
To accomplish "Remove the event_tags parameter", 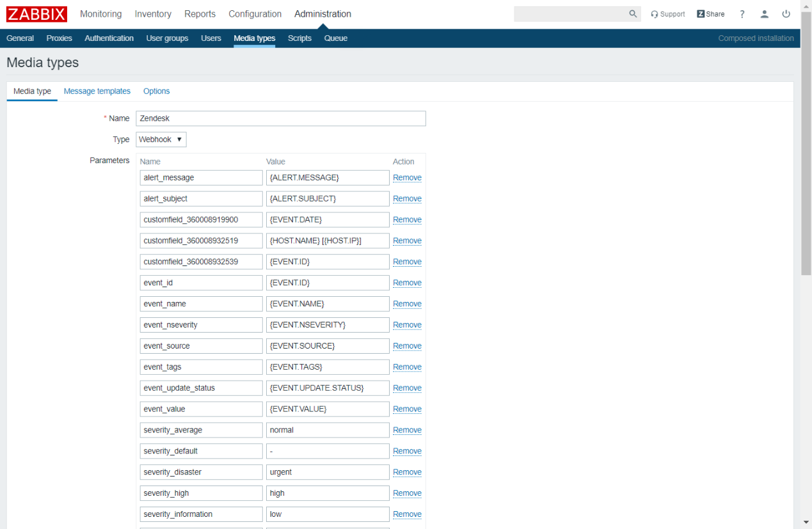I will coord(407,367).
